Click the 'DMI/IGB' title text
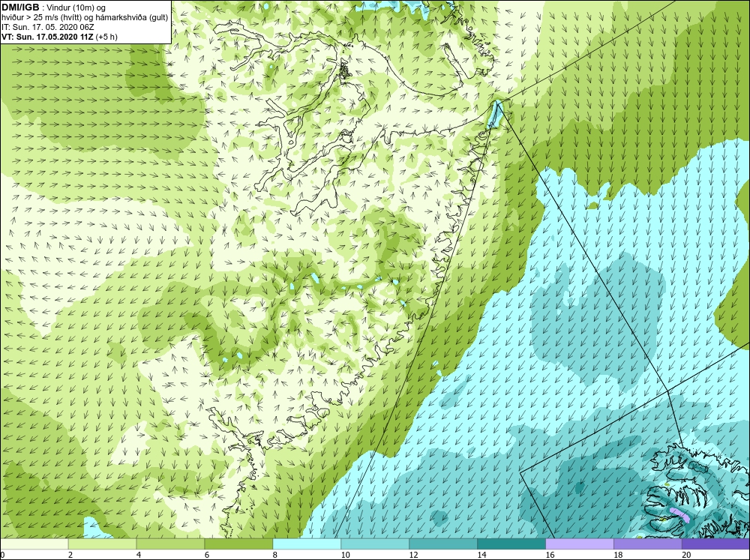This screenshot has width=750, height=560. (x=20, y=7)
